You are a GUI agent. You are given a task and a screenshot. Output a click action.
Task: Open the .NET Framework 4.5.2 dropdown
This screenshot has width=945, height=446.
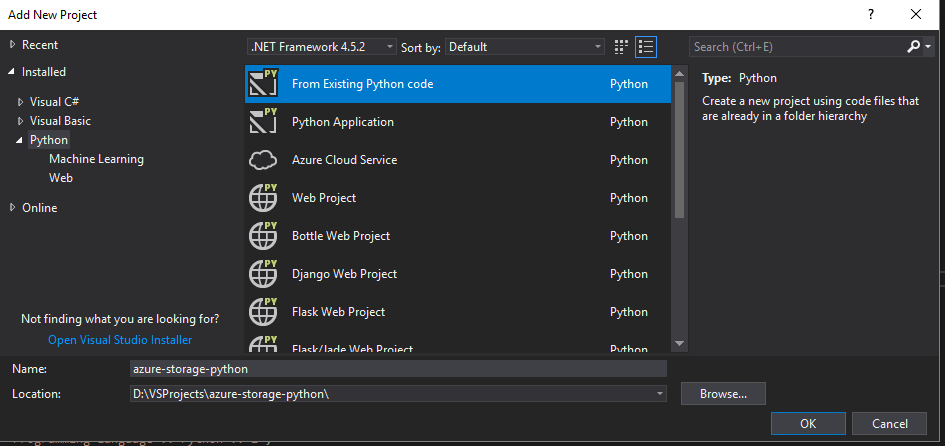(322, 46)
